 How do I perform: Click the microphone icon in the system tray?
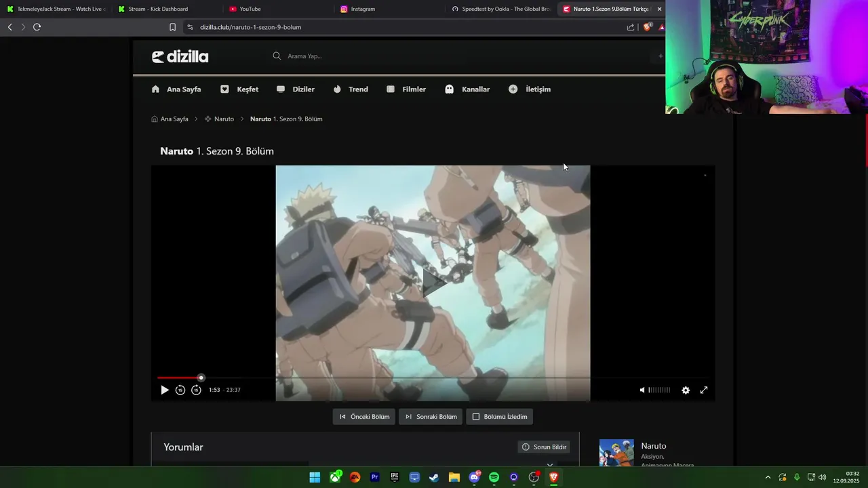pos(797,477)
